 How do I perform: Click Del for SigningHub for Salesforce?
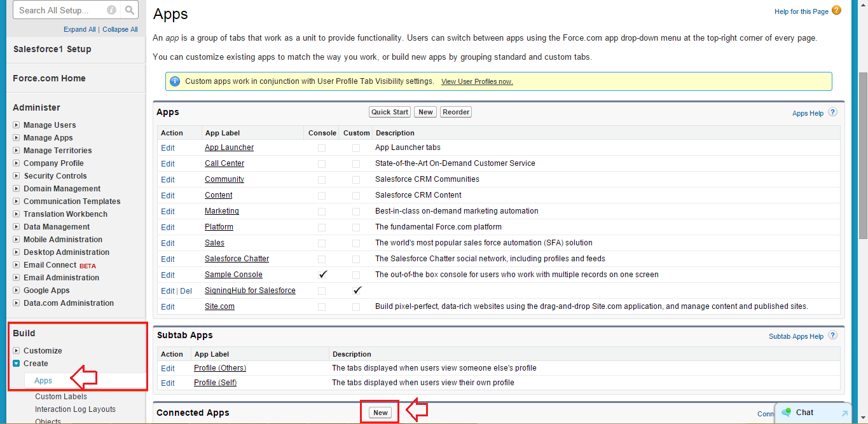186,291
